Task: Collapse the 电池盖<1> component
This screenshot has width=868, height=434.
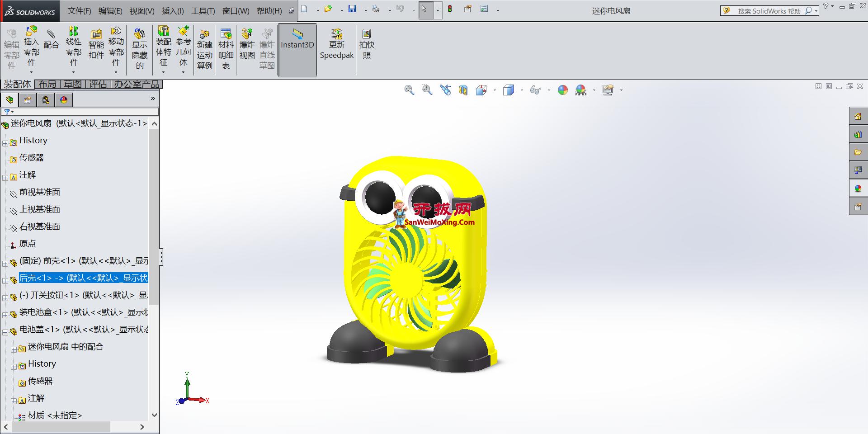Action: click(x=5, y=332)
